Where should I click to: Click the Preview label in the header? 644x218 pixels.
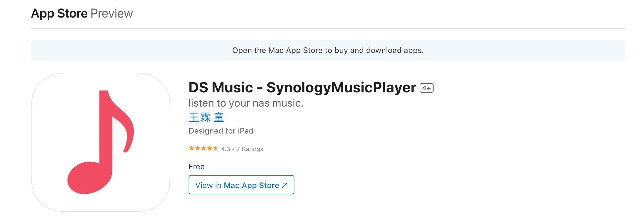[112, 14]
